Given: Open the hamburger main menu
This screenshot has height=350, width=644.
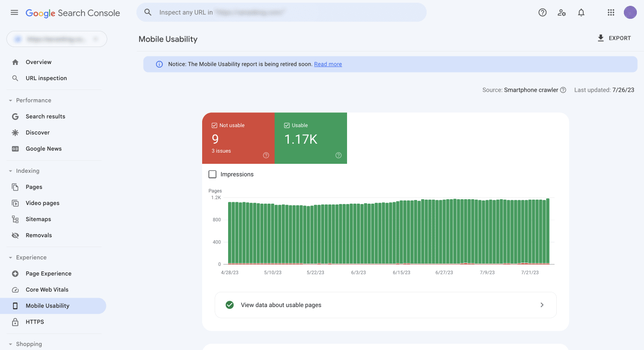Looking at the screenshot, I should pos(14,13).
